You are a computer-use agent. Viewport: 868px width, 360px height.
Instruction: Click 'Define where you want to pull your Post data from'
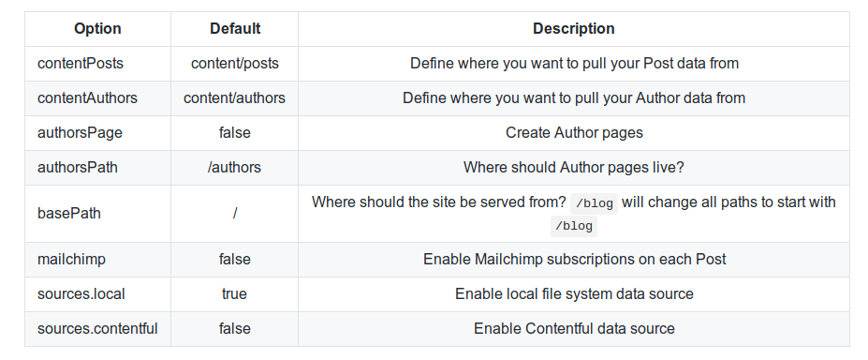click(x=574, y=64)
